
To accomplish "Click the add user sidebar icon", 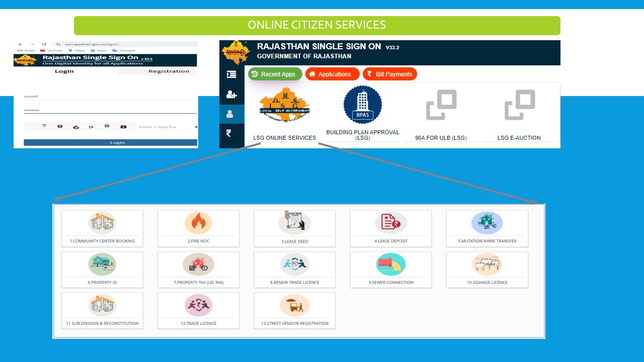I will (x=231, y=95).
